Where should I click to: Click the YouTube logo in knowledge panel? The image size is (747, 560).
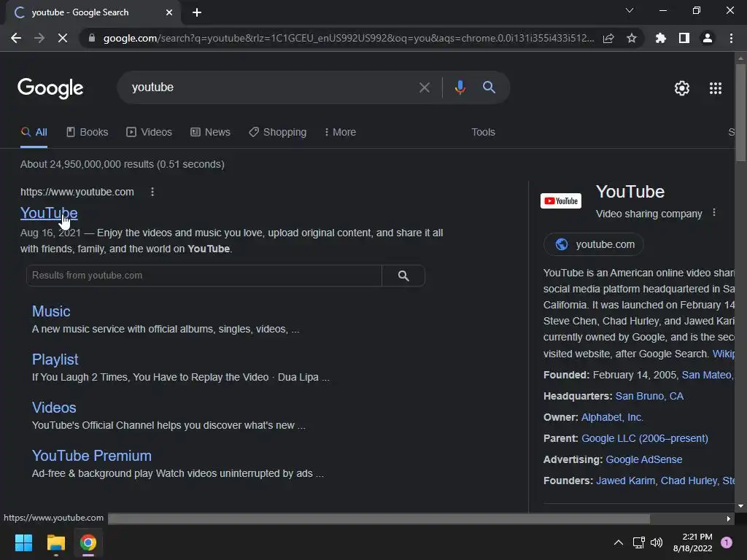(561, 201)
